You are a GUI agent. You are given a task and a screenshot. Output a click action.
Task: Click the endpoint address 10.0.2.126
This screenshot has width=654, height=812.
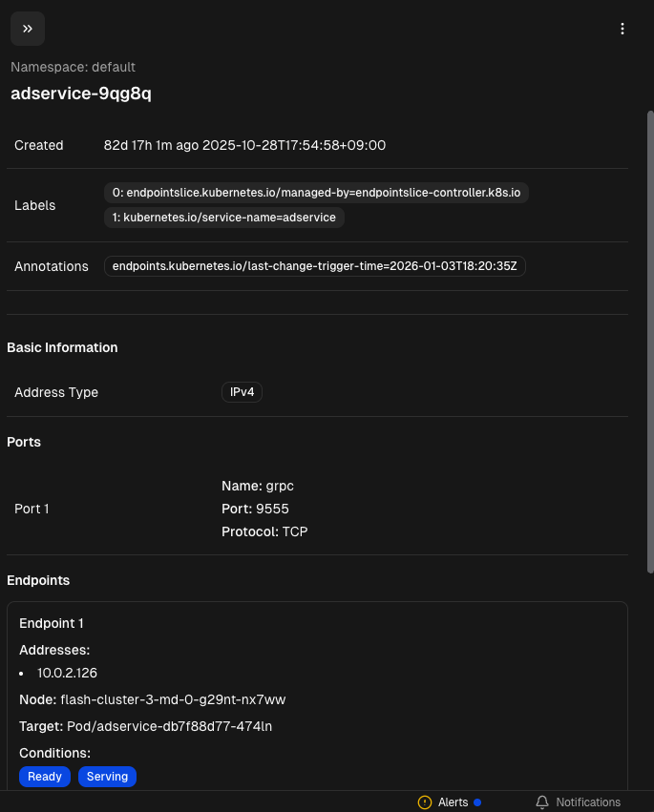tap(67, 673)
